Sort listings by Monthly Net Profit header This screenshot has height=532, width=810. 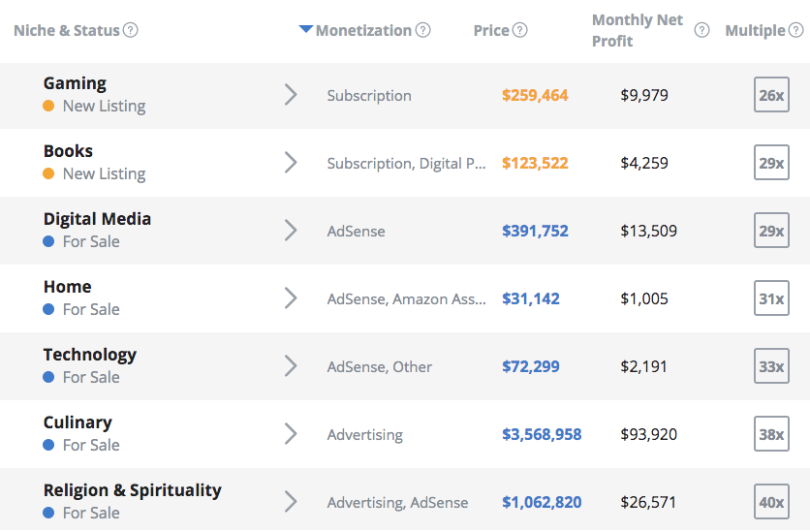point(637,30)
